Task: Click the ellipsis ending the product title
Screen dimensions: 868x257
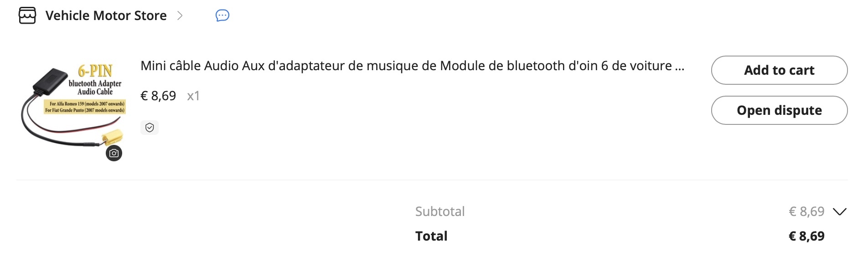Action: coord(679,67)
